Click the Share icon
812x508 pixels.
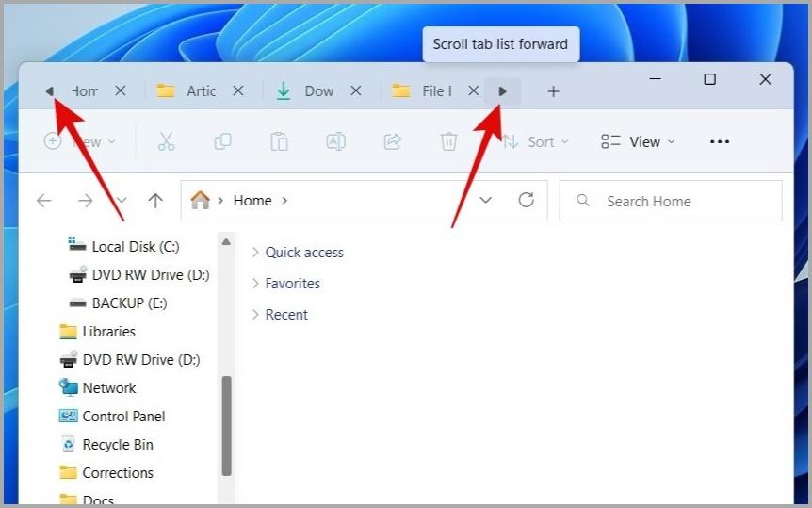[x=392, y=141]
